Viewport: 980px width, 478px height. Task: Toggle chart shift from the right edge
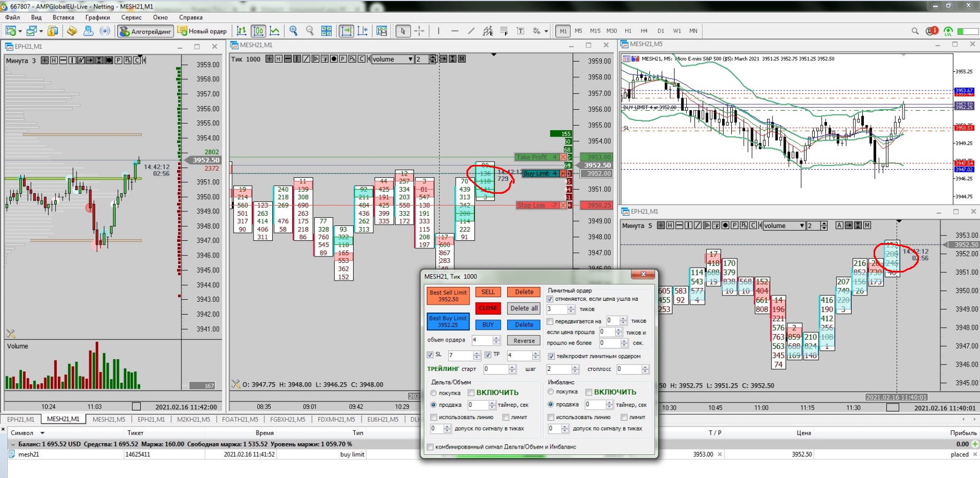[x=363, y=31]
